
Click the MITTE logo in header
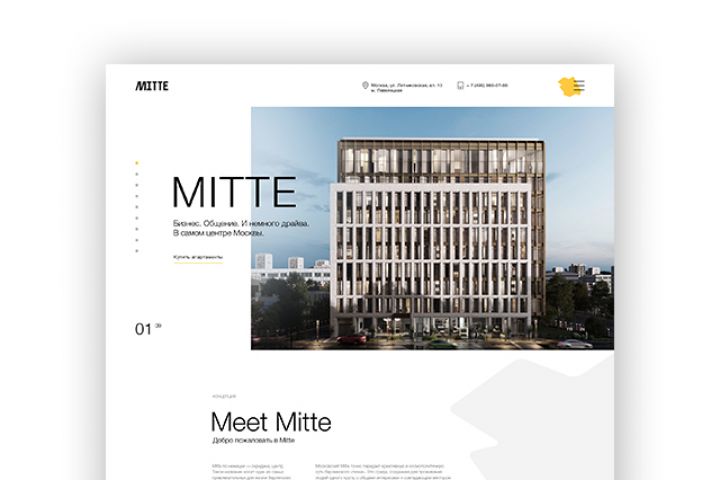(152, 86)
